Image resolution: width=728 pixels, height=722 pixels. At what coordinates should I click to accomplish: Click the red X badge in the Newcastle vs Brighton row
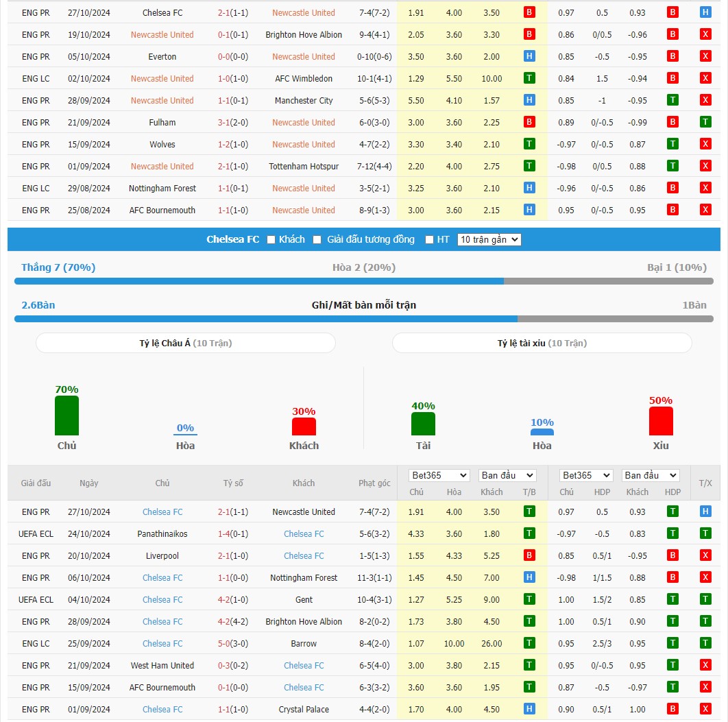pyautogui.click(x=705, y=34)
